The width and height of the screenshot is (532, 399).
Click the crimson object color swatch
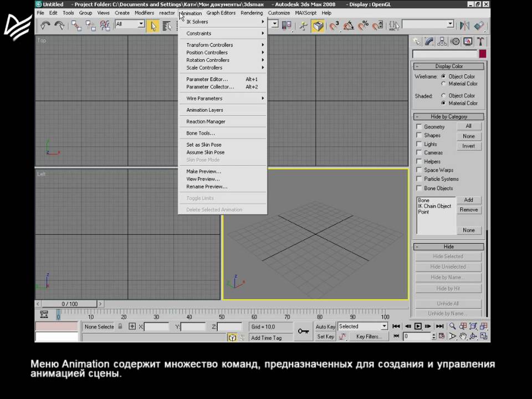[x=483, y=54]
